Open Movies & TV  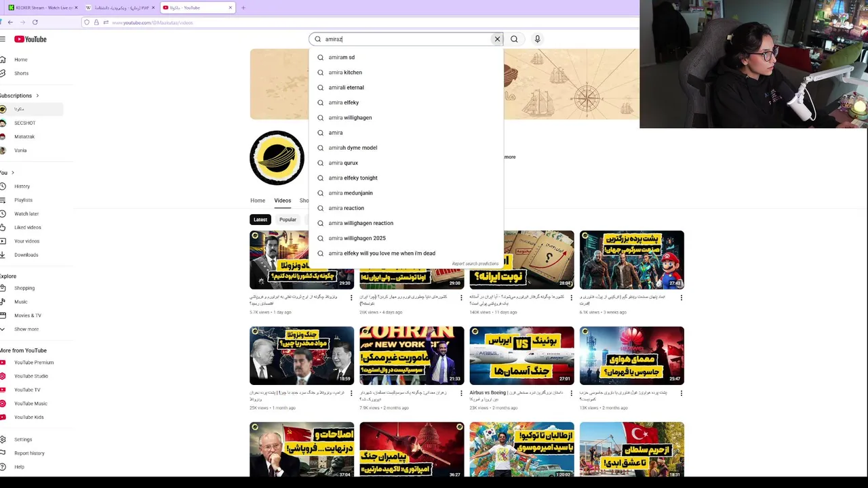coord(28,315)
